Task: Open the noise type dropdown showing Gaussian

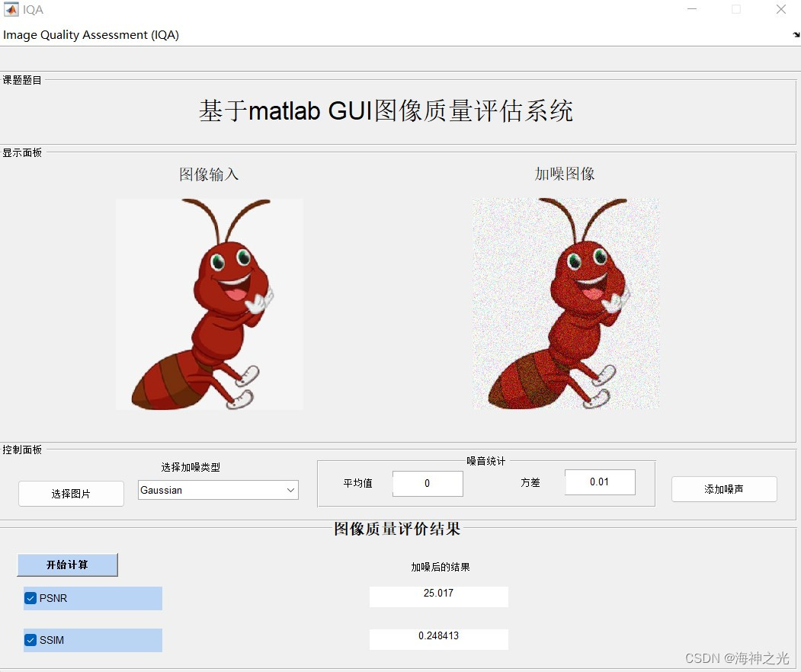Action: (217, 490)
